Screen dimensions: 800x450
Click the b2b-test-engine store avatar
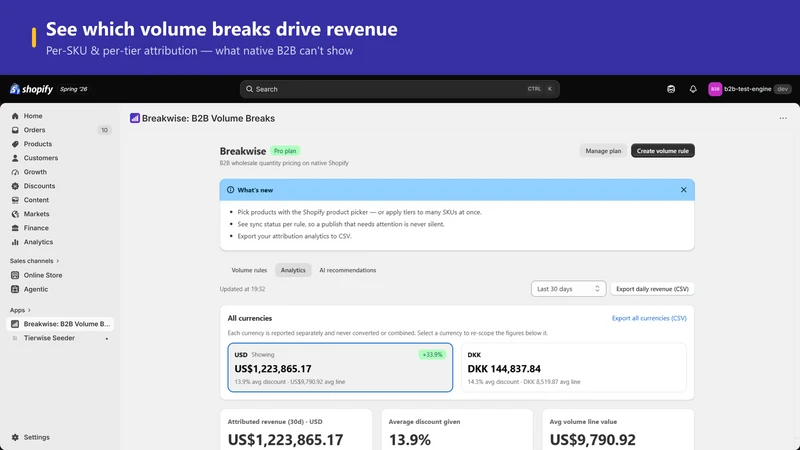[x=715, y=89]
